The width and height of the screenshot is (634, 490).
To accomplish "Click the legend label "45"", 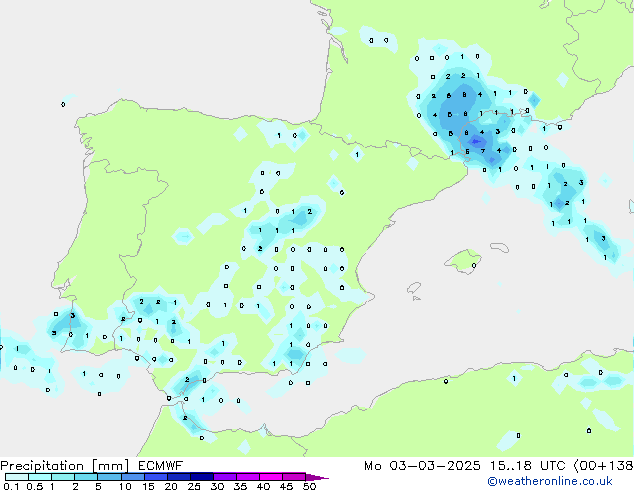I will [x=286, y=486].
